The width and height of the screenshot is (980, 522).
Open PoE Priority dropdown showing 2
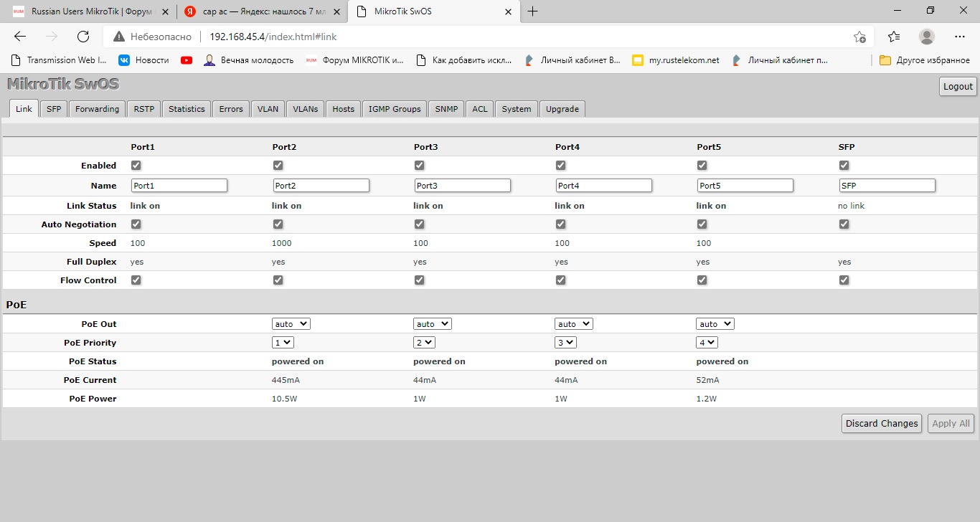point(424,343)
